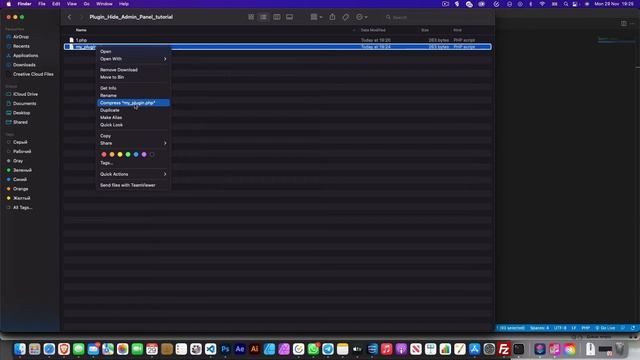Sort by the Name column header

[x=81, y=30]
